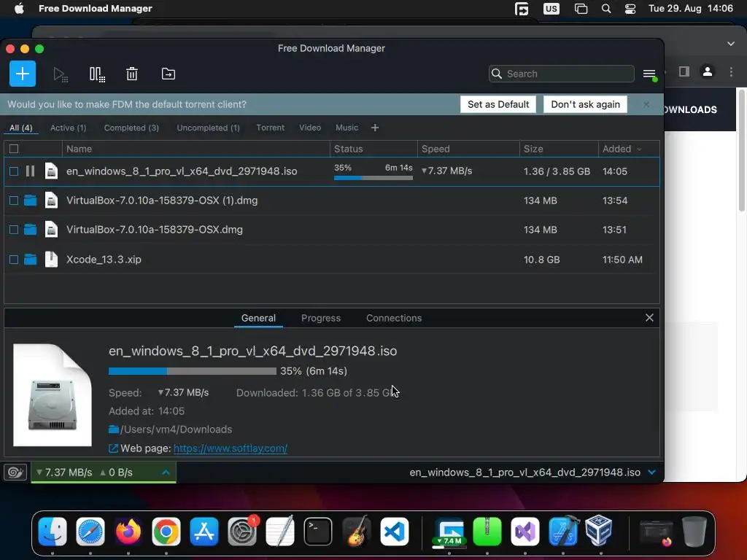747x560 pixels.
Task: Click the Don't ask again button
Action: tap(585, 104)
